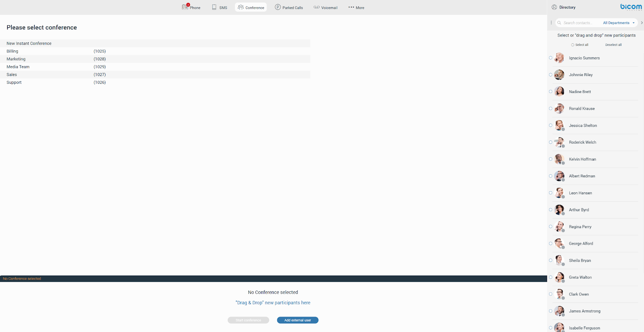Click Greta Walton avatar
This screenshot has height=332, width=644.
click(x=559, y=278)
